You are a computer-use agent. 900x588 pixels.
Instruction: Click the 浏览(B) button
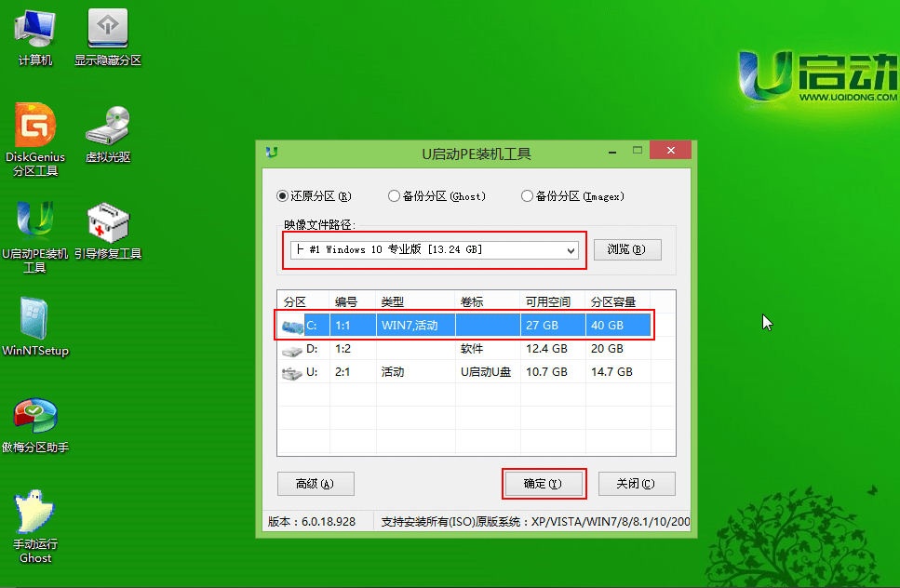(x=626, y=249)
